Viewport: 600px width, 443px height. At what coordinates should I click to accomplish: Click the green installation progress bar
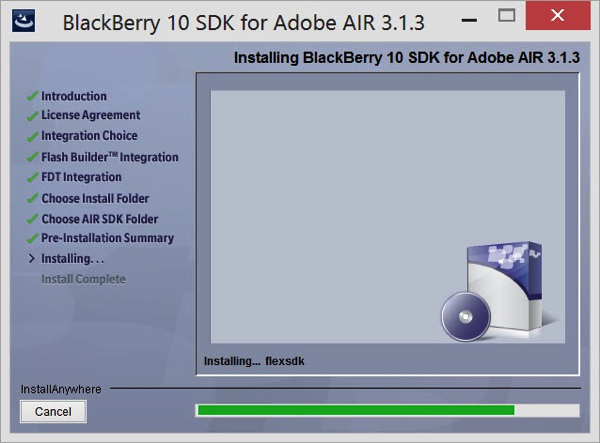(387, 410)
